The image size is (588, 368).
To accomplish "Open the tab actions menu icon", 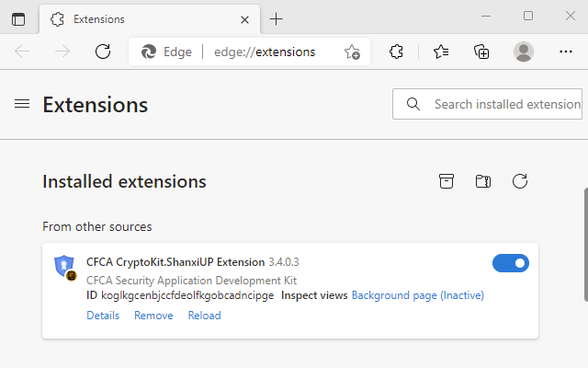I will pos(18,18).
